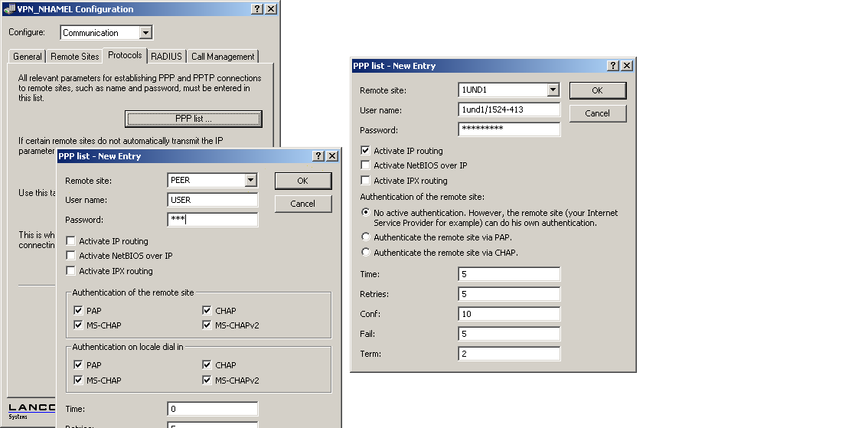This screenshot has height=428, width=868.
Task: Click help icon in the 1UND1 PPP dialog
Action: point(614,66)
